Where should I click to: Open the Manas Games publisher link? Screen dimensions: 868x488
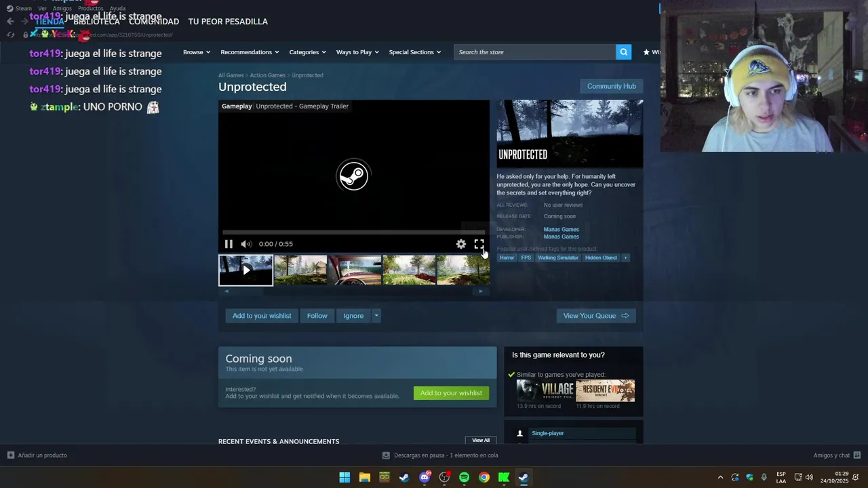pyautogui.click(x=561, y=237)
